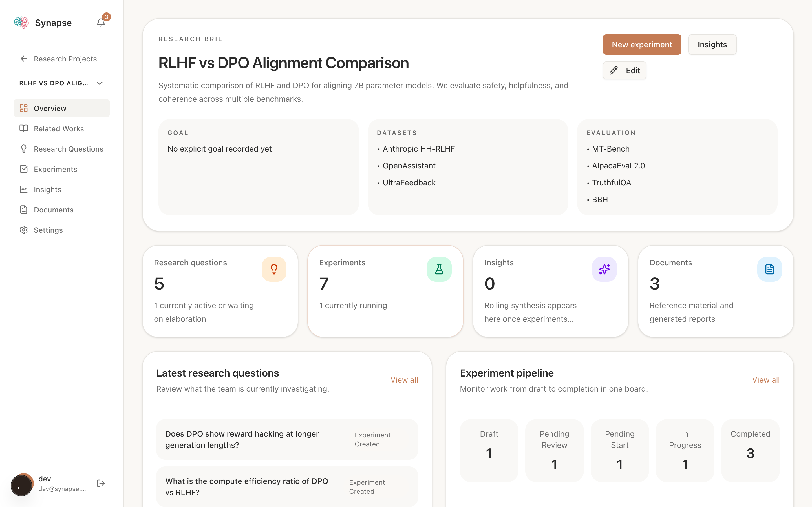
Task: Open Related Works via the book icon
Action: point(23,128)
